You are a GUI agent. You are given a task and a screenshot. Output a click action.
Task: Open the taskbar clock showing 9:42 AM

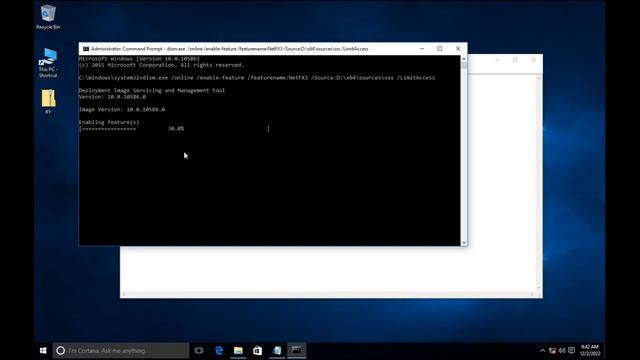(x=590, y=350)
